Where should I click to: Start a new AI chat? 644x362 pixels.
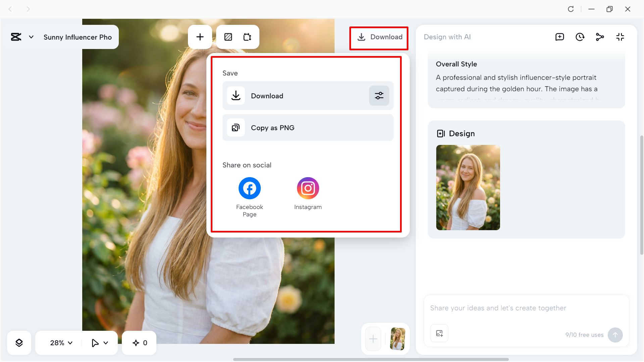point(560,37)
